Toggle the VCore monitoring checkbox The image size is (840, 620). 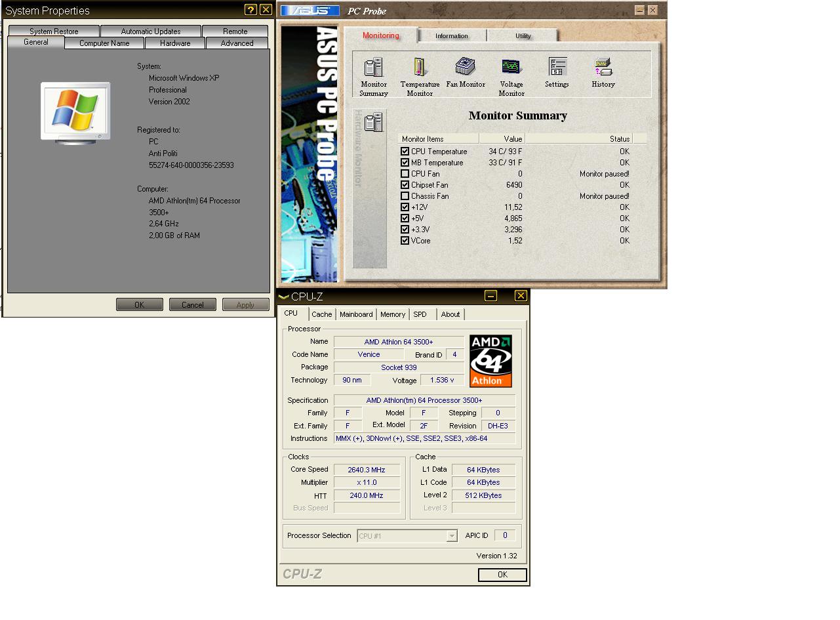pos(405,241)
